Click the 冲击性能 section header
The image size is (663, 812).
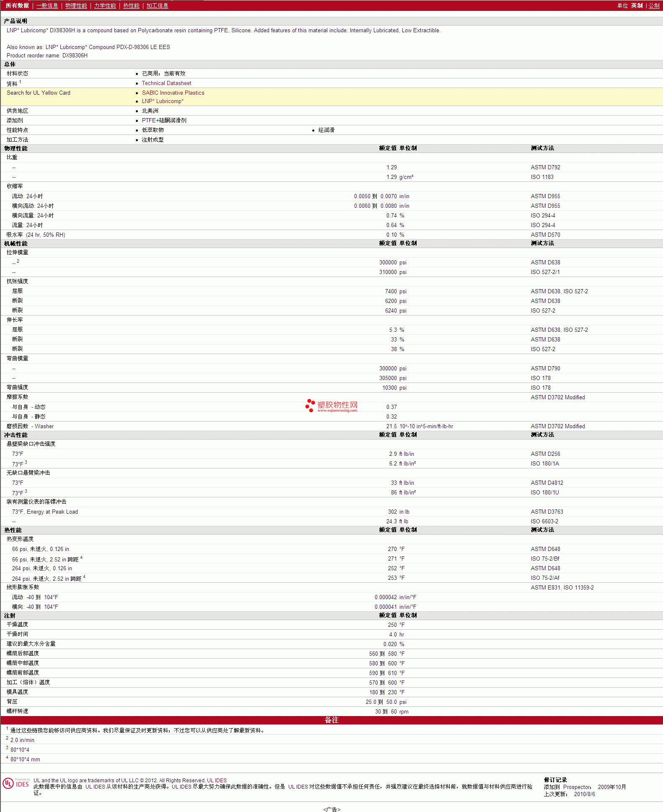16,435
